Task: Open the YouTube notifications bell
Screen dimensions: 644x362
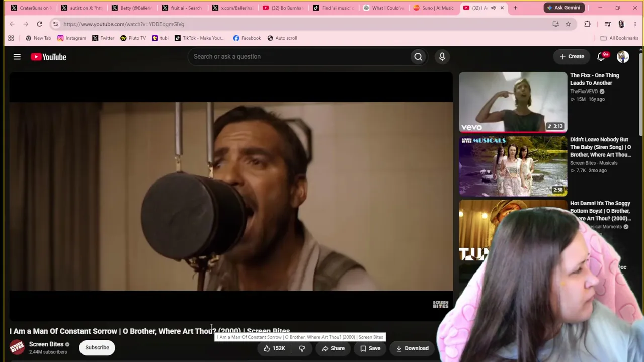Action: pos(602,56)
